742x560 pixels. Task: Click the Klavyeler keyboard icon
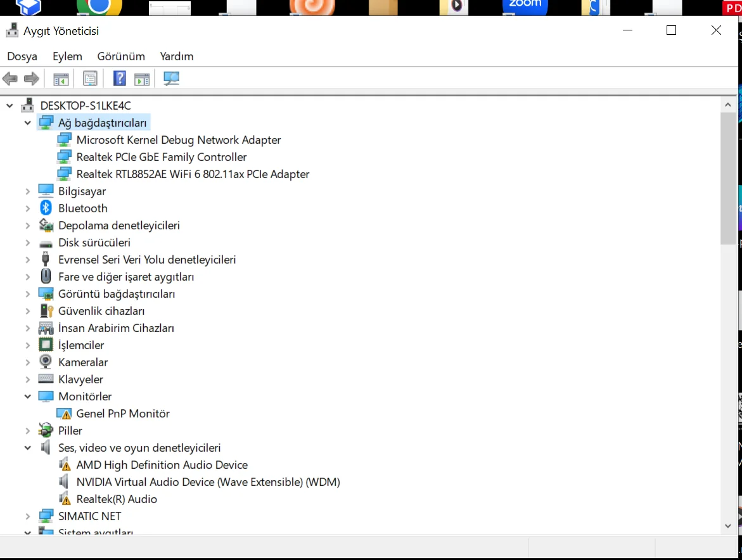[x=46, y=379]
